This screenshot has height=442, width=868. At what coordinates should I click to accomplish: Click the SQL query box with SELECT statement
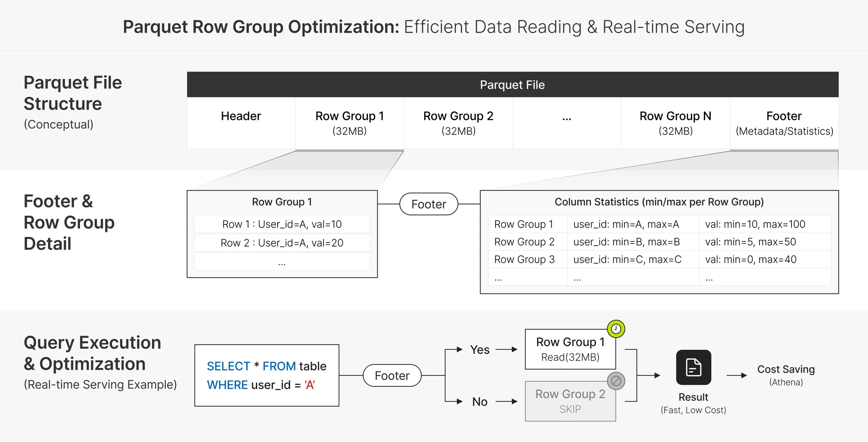[267, 375]
